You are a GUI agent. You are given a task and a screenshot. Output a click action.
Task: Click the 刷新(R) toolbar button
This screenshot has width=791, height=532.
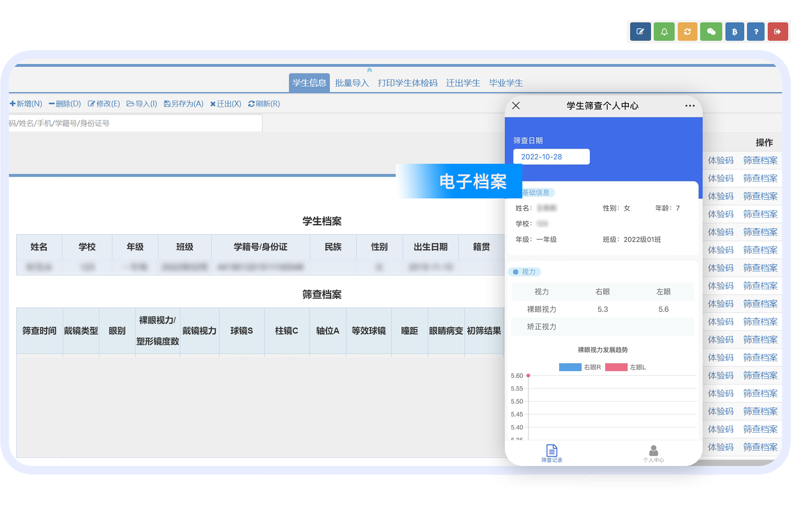tap(264, 104)
